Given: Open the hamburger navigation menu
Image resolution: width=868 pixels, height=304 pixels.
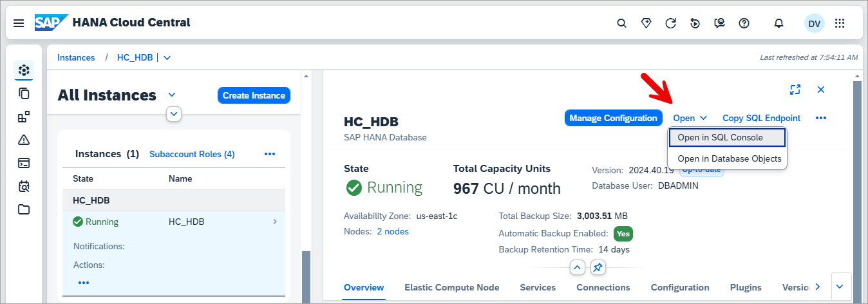Looking at the screenshot, I should pos(19,23).
